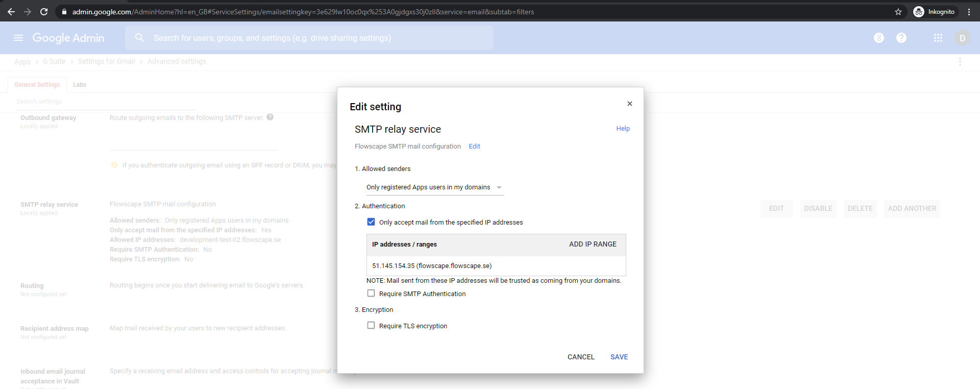Save the SMTP relay setting
The height and width of the screenshot is (389, 980).
pyautogui.click(x=619, y=357)
